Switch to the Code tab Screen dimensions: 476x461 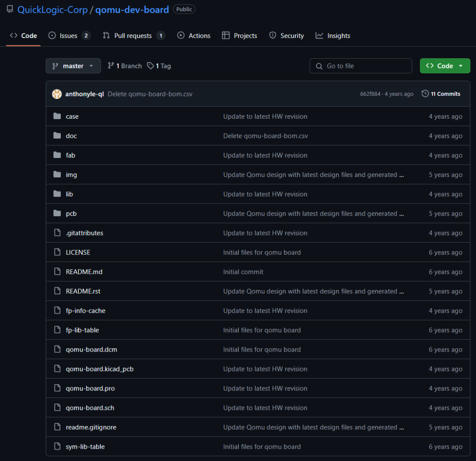tap(23, 36)
